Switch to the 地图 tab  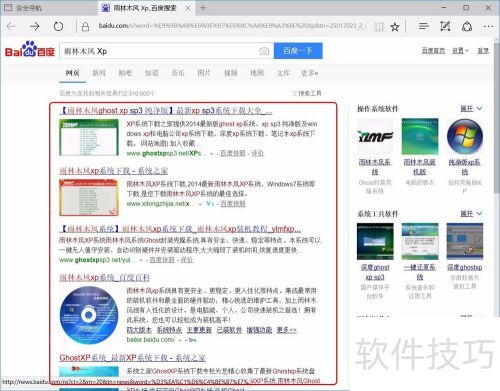point(257,73)
